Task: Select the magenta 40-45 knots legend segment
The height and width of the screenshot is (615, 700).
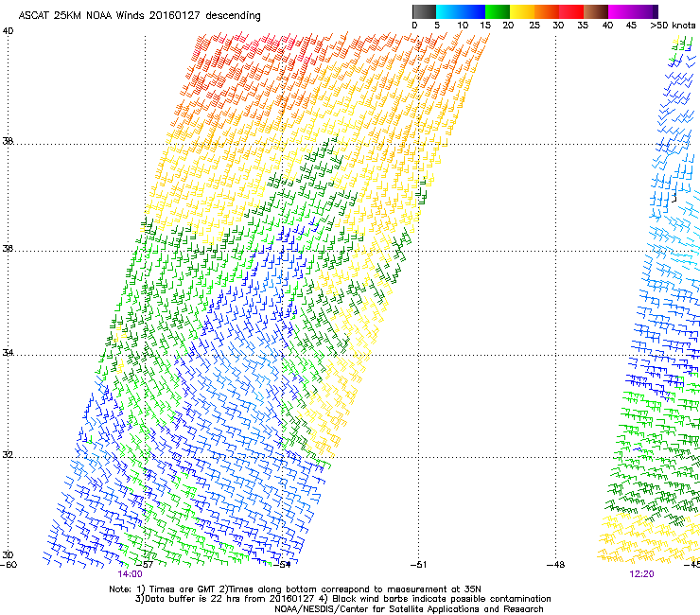Action: (x=621, y=11)
